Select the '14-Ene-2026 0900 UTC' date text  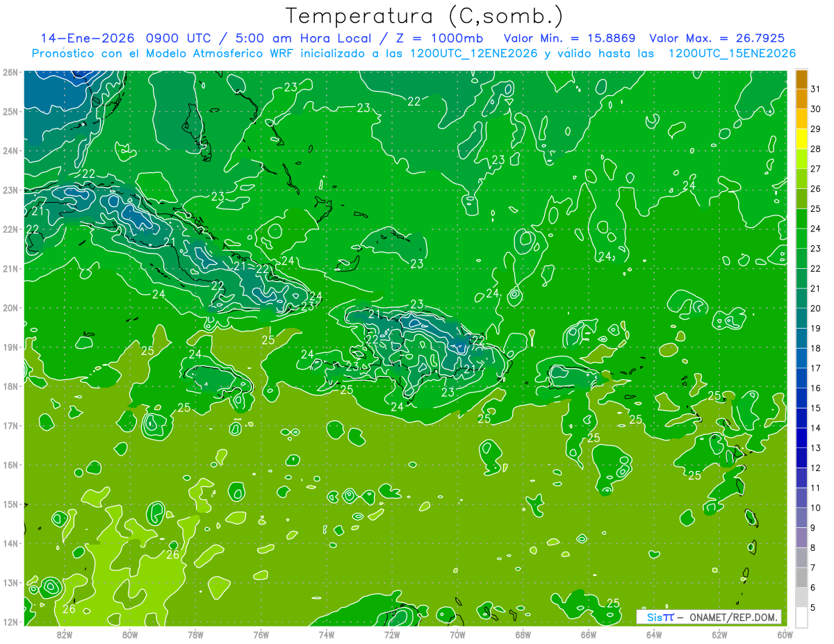128,38
